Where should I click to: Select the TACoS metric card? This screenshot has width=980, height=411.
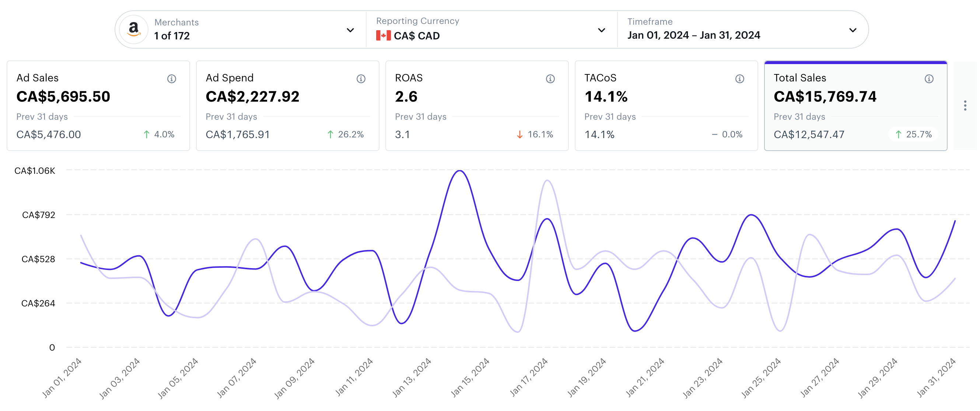(x=666, y=106)
